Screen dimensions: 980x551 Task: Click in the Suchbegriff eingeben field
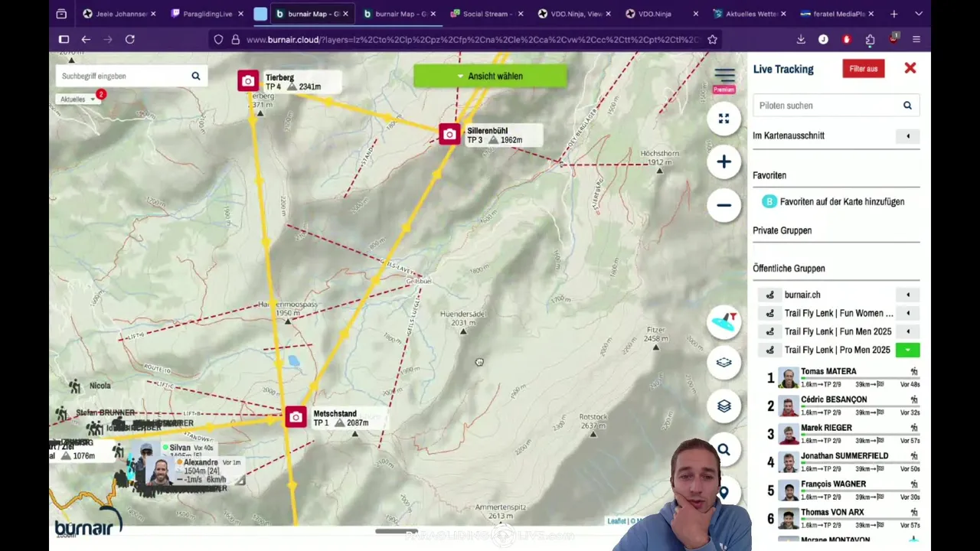(132, 76)
